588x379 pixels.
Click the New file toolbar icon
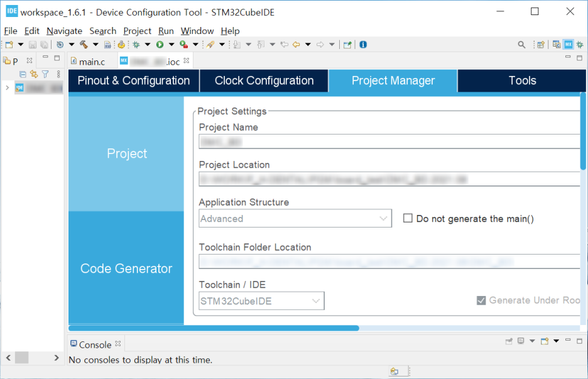(9, 45)
